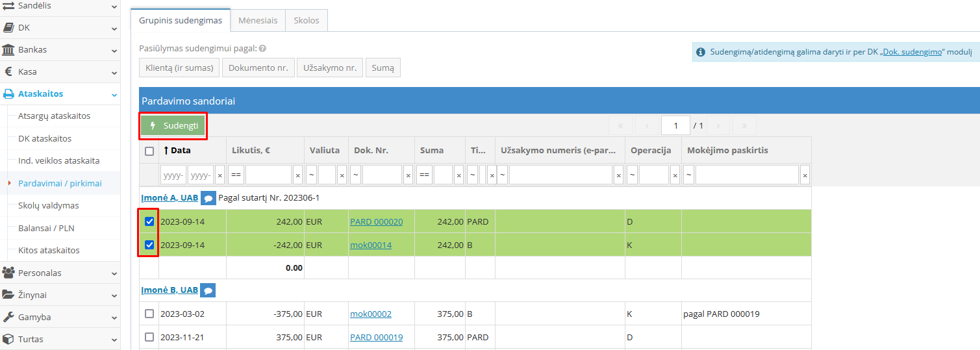Uncheck the PARD 000020 row checkbox
Image resolution: width=980 pixels, height=350 pixels.
pos(149,221)
